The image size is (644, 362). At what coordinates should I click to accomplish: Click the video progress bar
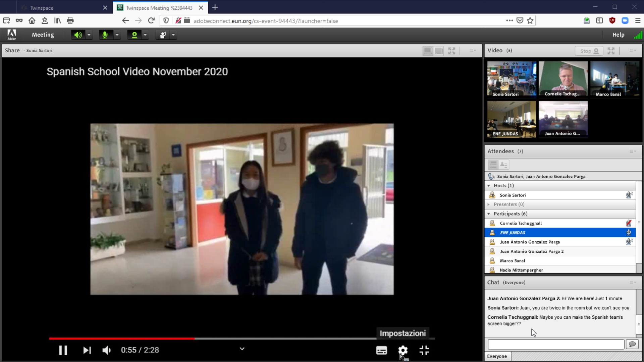241,339
